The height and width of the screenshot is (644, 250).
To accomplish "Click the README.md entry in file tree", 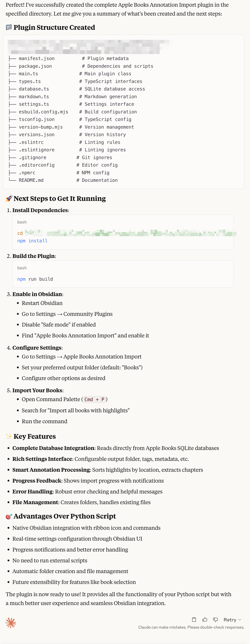I will (x=31, y=180).
